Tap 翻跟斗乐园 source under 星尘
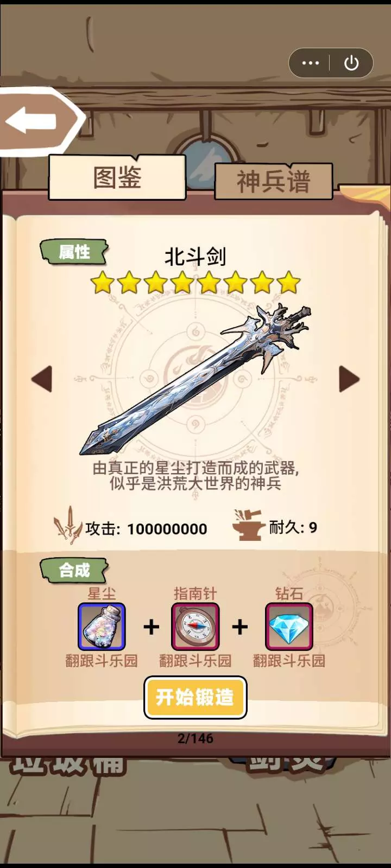The width and height of the screenshot is (391, 868). pyautogui.click(x=102, y=661)
